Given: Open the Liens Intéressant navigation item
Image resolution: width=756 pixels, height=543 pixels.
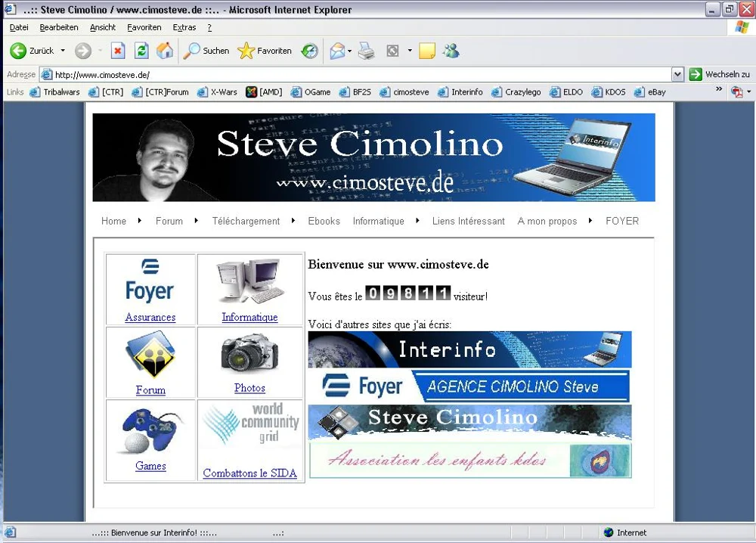Looking at the screenshot, I should pyautogui.click(x=468, y=221).
